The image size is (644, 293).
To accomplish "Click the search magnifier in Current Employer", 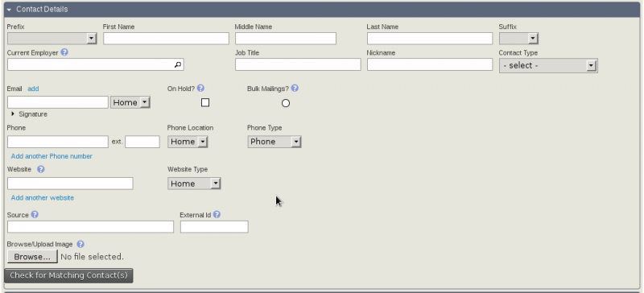I will pos(177,64).
